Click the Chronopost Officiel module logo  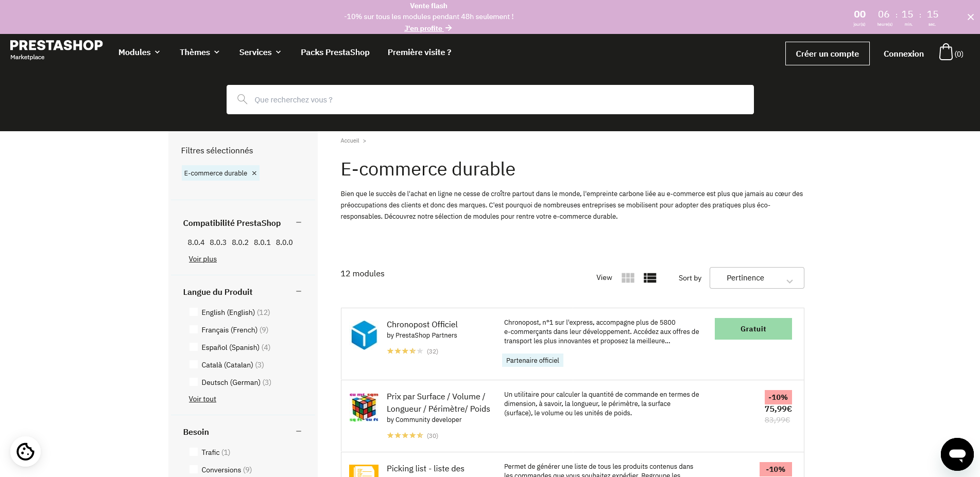(x=364, y=335)
